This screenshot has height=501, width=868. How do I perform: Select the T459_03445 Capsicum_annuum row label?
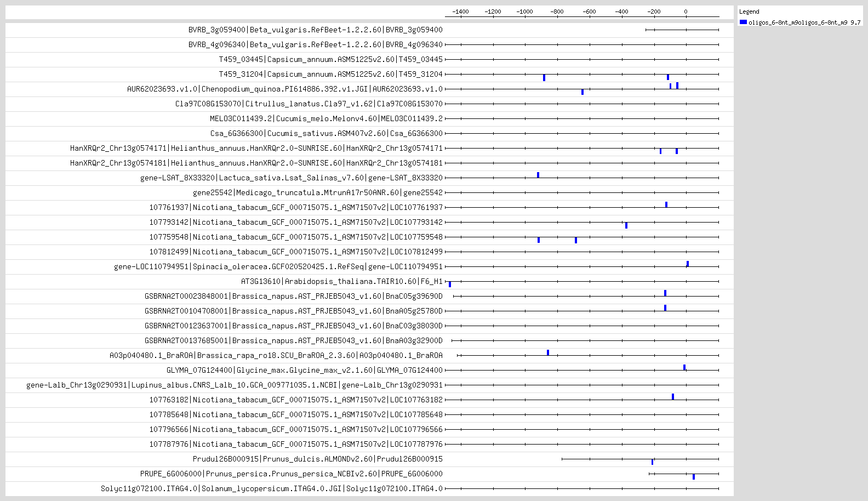coord(331,59)
